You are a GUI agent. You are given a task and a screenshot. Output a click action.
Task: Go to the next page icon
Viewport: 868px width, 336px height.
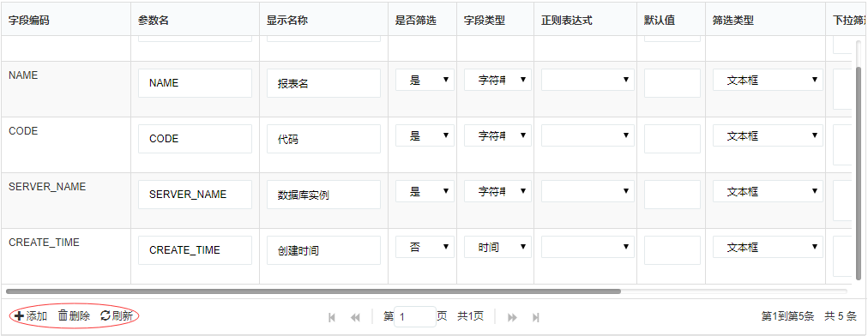(x=513, y=317)
